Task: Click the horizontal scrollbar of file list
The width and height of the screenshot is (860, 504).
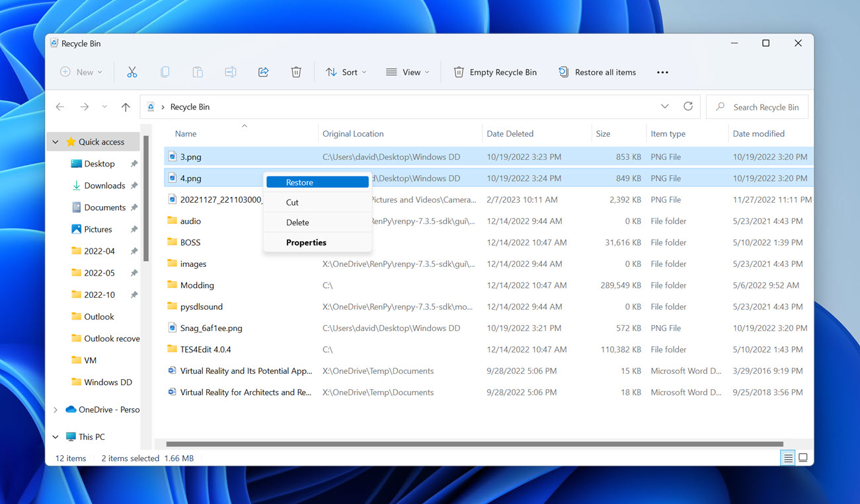Action: 474,444
